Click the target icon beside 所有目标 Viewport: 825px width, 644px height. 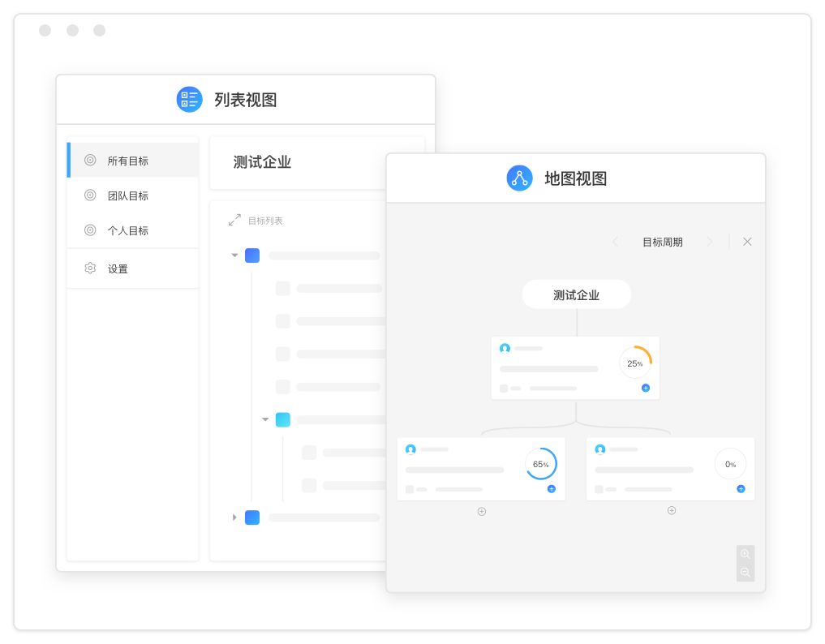click(x=90, y=160)
